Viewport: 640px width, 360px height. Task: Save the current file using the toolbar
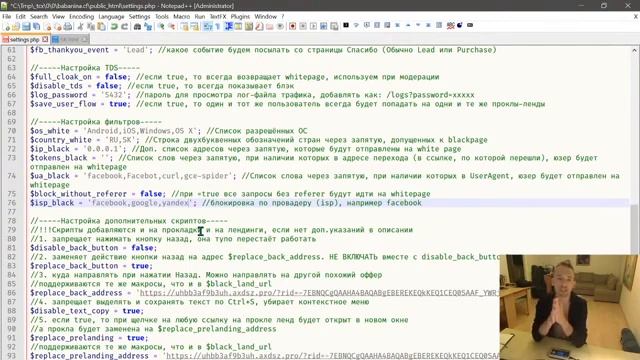click(x=26, y=26)
